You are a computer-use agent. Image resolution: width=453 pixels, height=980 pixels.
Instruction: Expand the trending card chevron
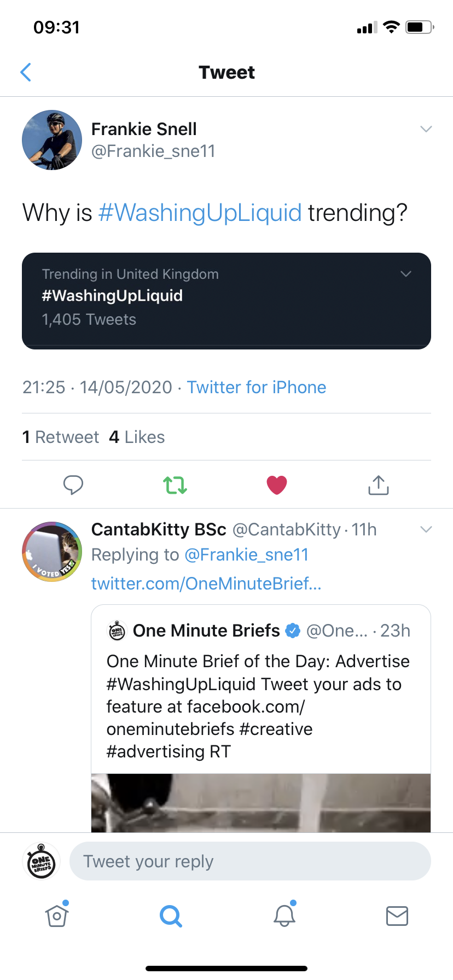406,274
